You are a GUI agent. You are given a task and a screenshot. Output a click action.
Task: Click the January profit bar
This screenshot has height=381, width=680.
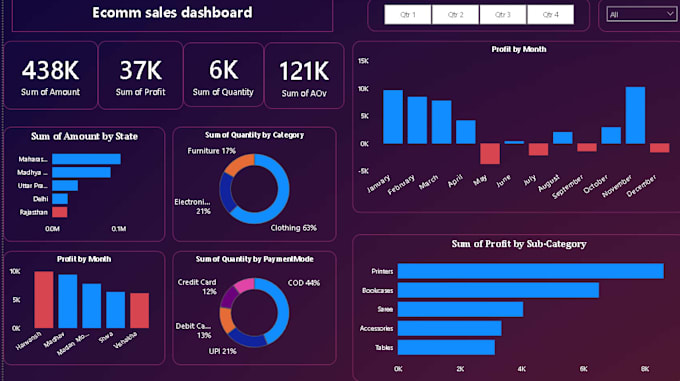tap(393, 117)
